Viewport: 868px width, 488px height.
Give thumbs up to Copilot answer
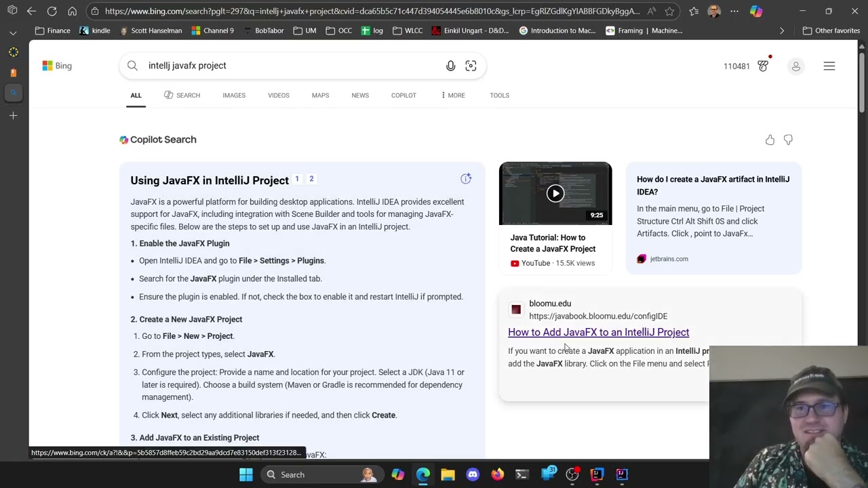(770, 140)
